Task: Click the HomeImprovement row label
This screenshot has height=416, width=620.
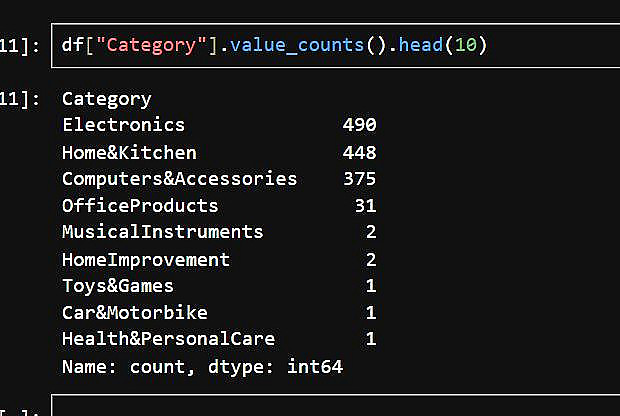Action: (145, 259)
